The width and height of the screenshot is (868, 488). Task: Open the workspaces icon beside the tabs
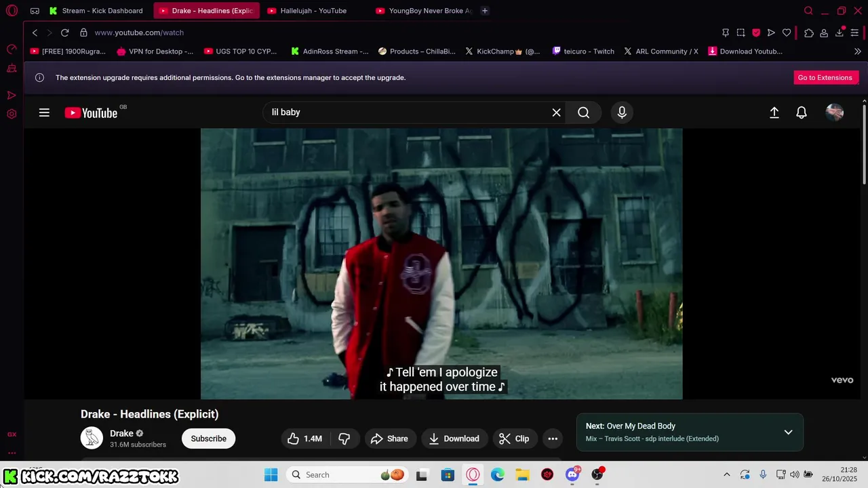click(x=35, y=11)
